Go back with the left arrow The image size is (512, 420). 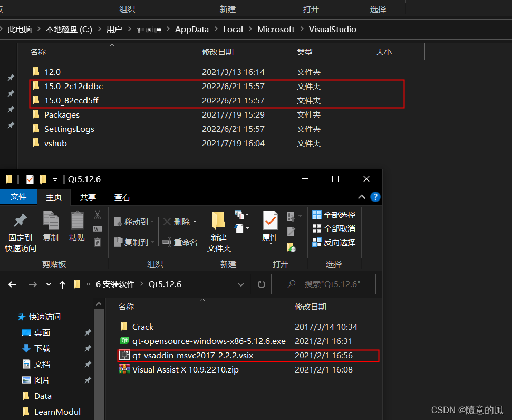coord(13,284)
